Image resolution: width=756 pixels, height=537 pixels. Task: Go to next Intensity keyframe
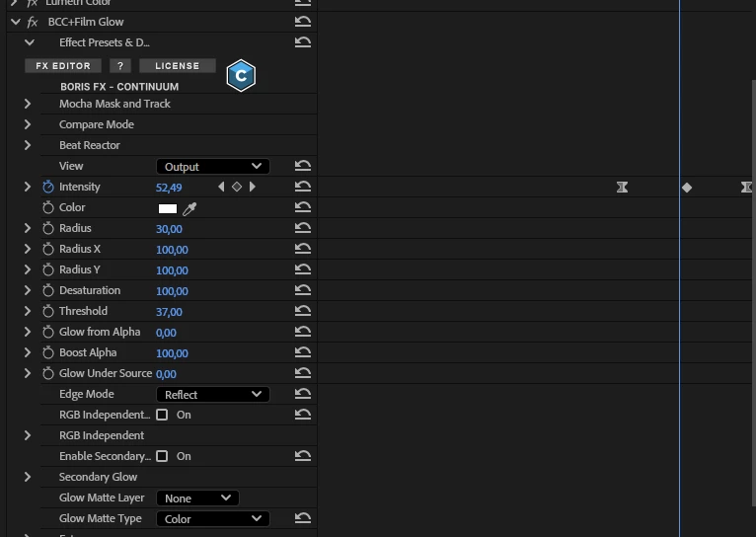click(x=252, y=187)
